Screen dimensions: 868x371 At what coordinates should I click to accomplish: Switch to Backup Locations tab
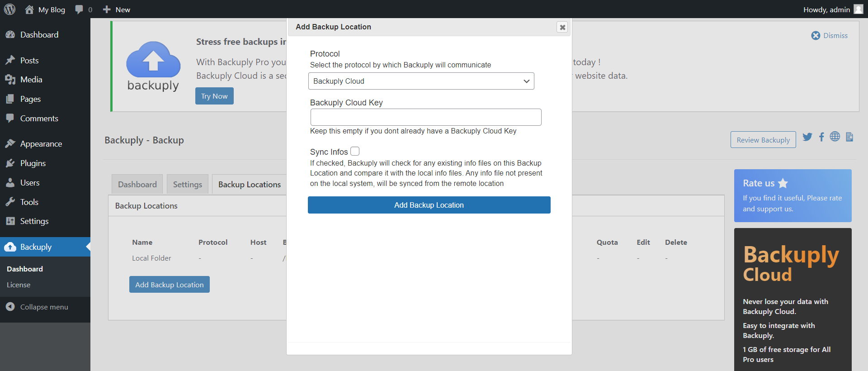250,184
